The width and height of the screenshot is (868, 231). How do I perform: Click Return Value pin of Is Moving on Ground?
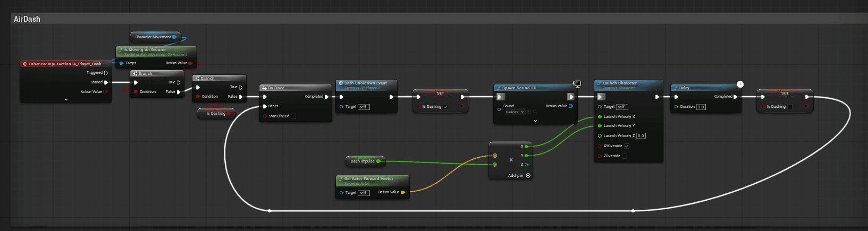[190, 63]
